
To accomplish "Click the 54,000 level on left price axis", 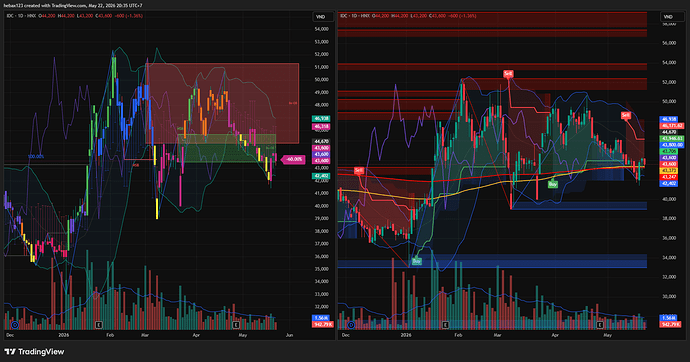I will pos(321,29).
